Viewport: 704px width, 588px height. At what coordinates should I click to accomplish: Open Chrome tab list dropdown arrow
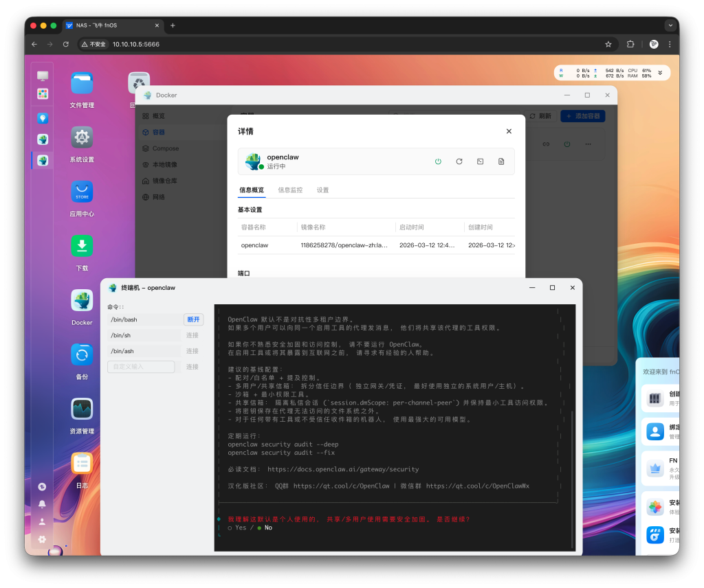click(670, 25)
